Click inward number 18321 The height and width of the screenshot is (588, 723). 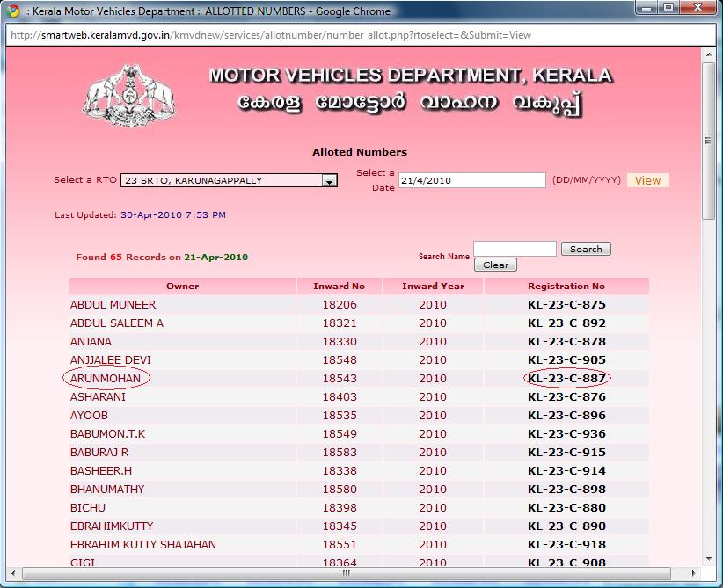coord(340,323)
